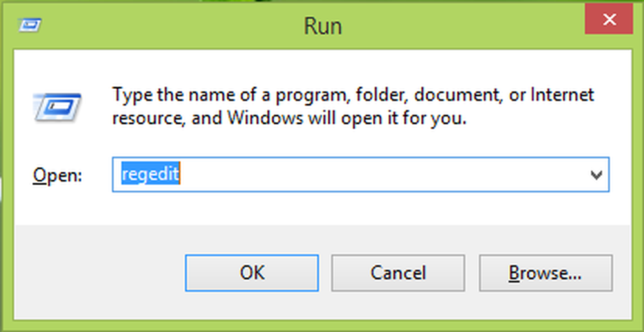Click the 'Type the name of a program' line
This screenshot has width=644, height=332.
pyautogui.click(x=353, y=96)
